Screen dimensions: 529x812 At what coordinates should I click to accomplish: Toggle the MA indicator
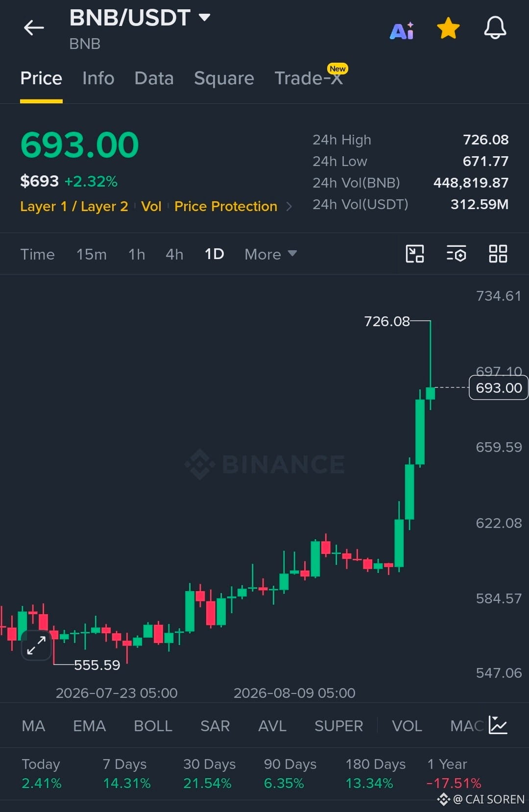click(33, 726)
